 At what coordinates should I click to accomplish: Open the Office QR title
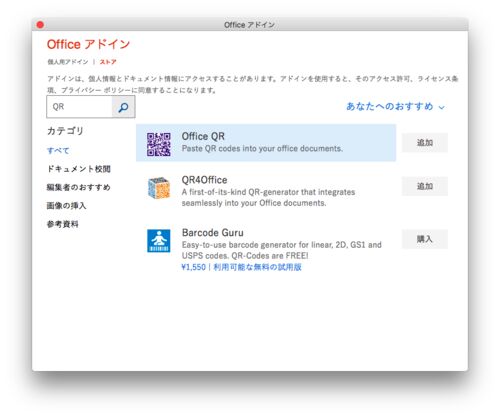coord(203,136)
